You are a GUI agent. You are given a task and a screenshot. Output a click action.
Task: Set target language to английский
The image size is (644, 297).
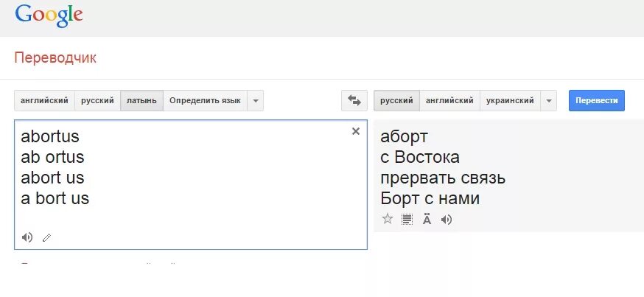[450, 100]
